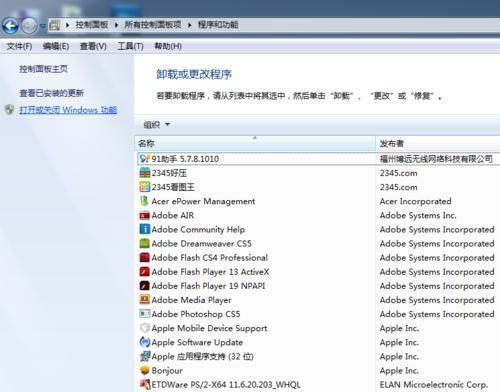This screenshot has width=500, height=392.
Task: Click the Adobe Flash Player 13 ActiveX name
Action: (x=210, y=272)
